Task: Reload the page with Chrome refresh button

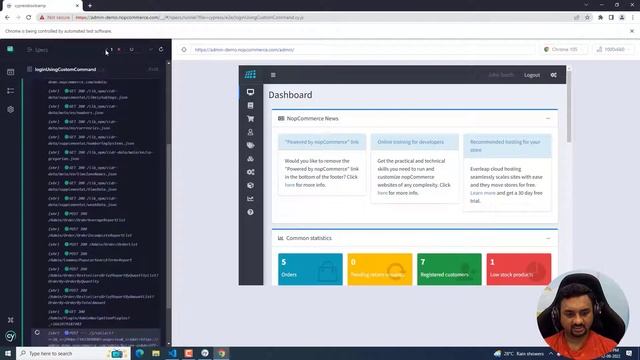Action: (29, 18)
